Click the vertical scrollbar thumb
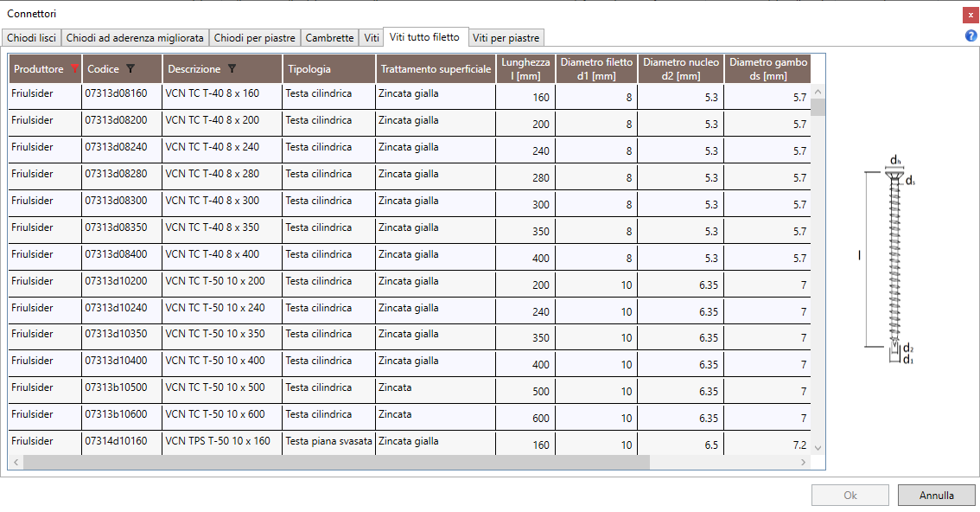Image resolution: width=980 pixels, height=512 pixels. click(x=818, y=107)
